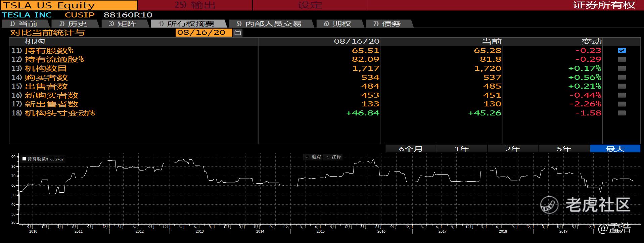Toggle the 机构头寸变动% row checkbox

tap(622, 113)
